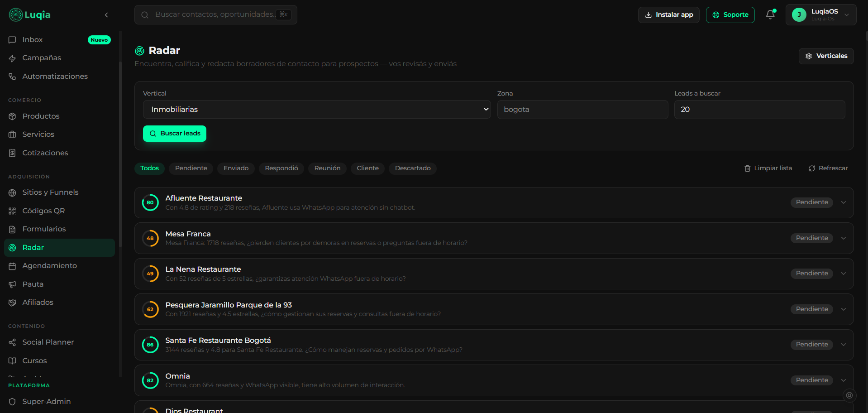
Task: Expand the La Nena Restaurante row
Action: pos(844,274)
